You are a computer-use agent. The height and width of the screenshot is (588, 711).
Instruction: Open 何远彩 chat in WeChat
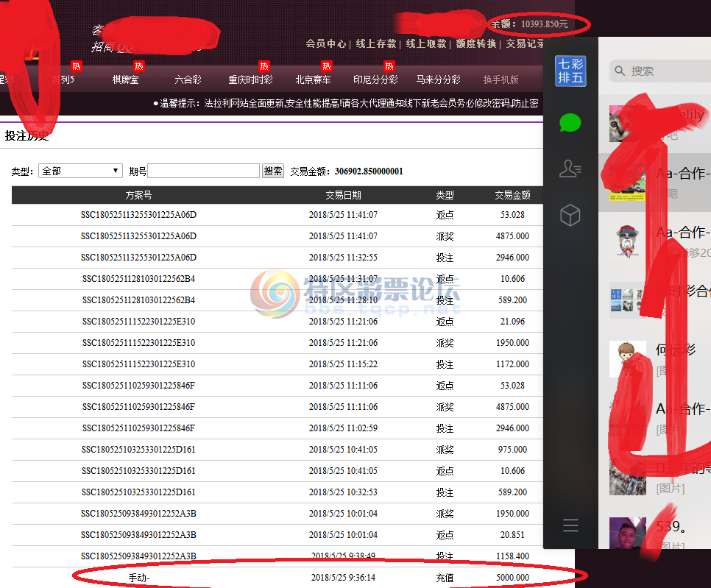point(655,358)
